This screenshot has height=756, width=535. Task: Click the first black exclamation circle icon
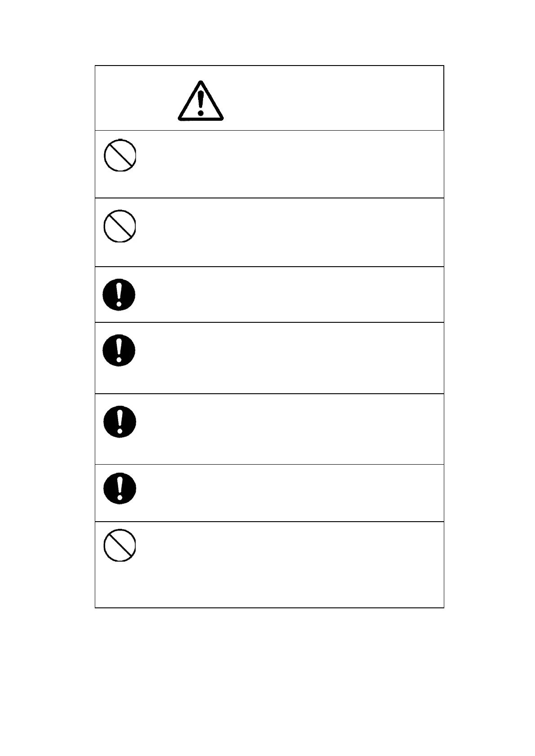tap(119, 295)
